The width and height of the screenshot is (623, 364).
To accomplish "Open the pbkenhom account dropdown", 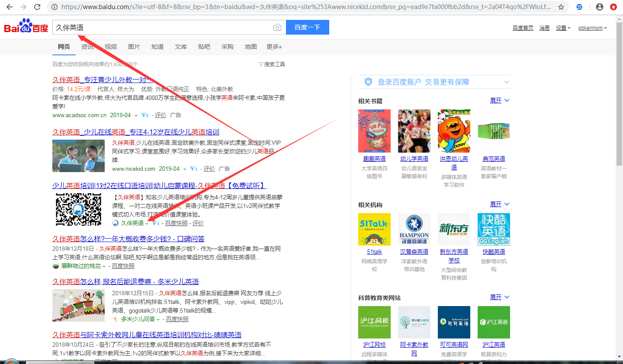I will [x=593, y=28].
